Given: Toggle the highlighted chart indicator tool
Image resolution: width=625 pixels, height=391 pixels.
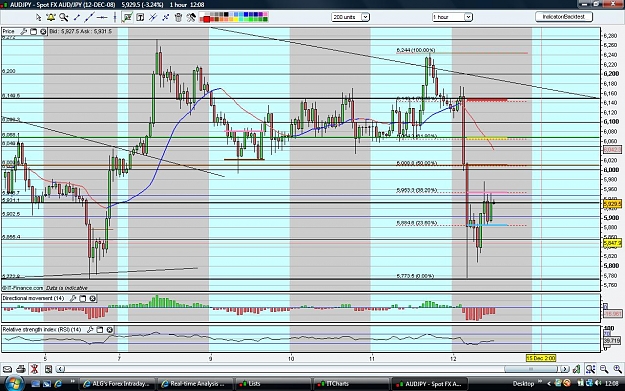Looking at the screenshot, I should (127, 17).
